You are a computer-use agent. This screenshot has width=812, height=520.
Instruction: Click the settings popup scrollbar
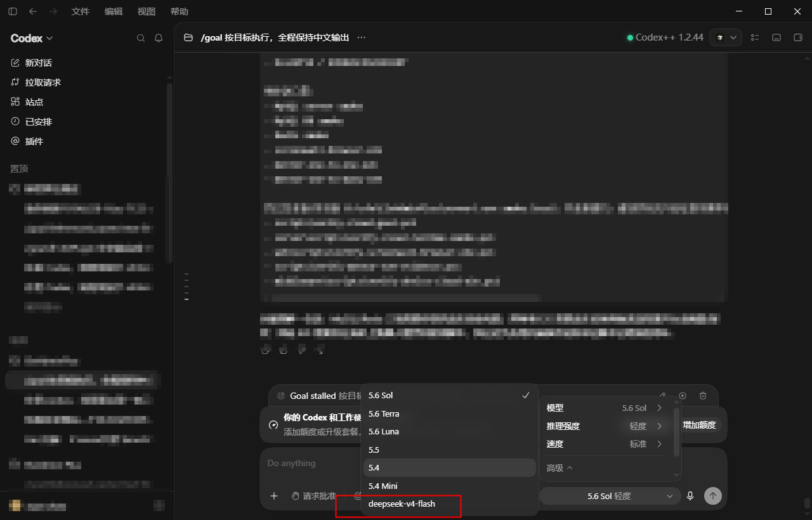tap(677, 432)
